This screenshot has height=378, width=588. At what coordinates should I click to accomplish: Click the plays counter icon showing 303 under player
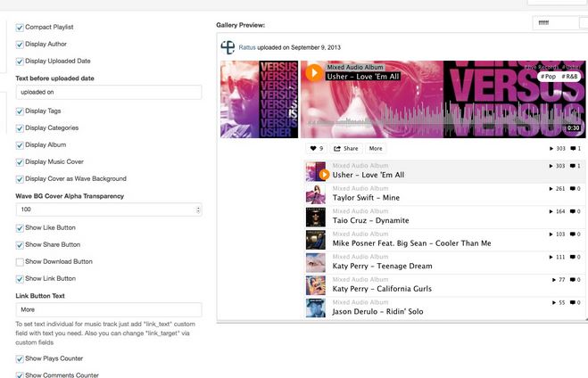(x=551, y=149)
